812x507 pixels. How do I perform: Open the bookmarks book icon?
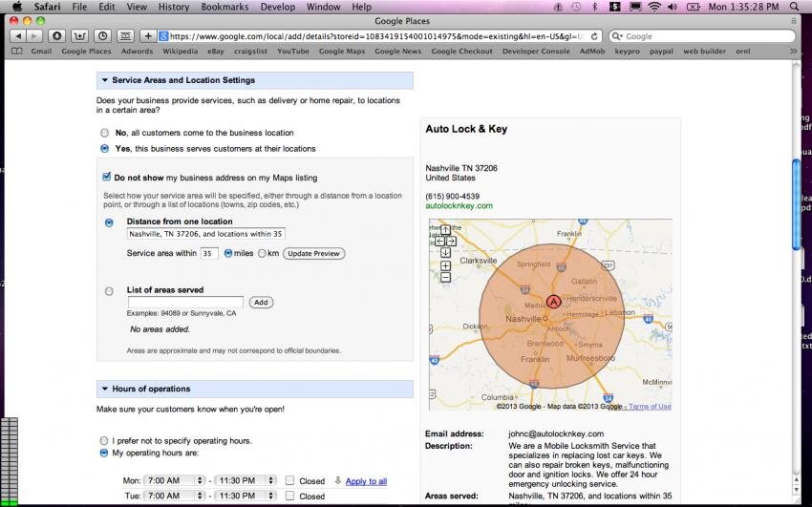17,52
